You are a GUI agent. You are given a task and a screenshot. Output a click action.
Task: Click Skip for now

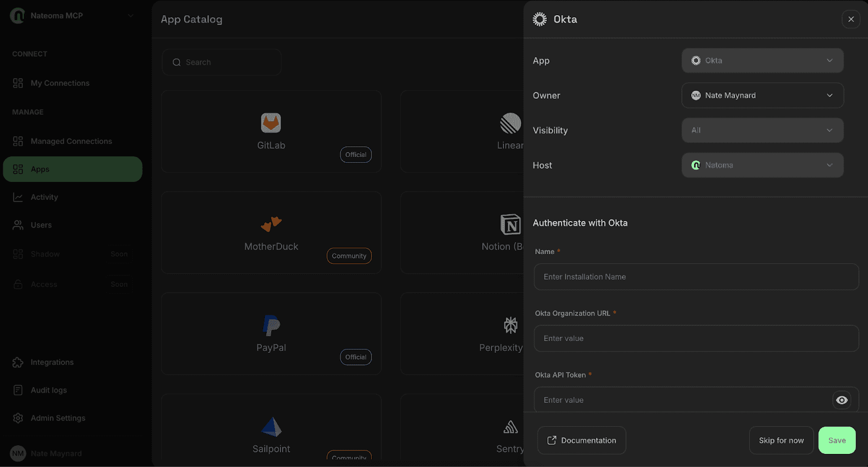click(781, 440)
